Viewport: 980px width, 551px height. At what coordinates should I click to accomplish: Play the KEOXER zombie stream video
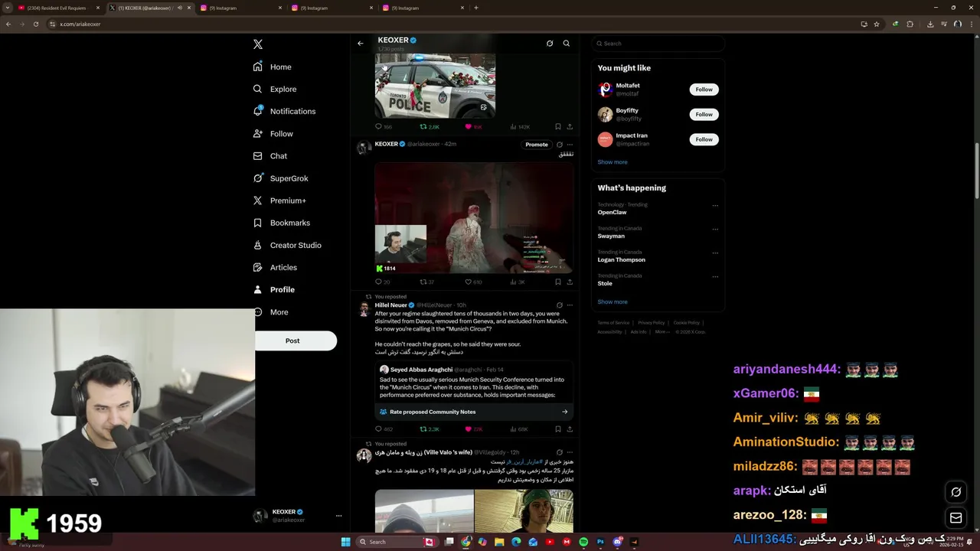point(474,218)
